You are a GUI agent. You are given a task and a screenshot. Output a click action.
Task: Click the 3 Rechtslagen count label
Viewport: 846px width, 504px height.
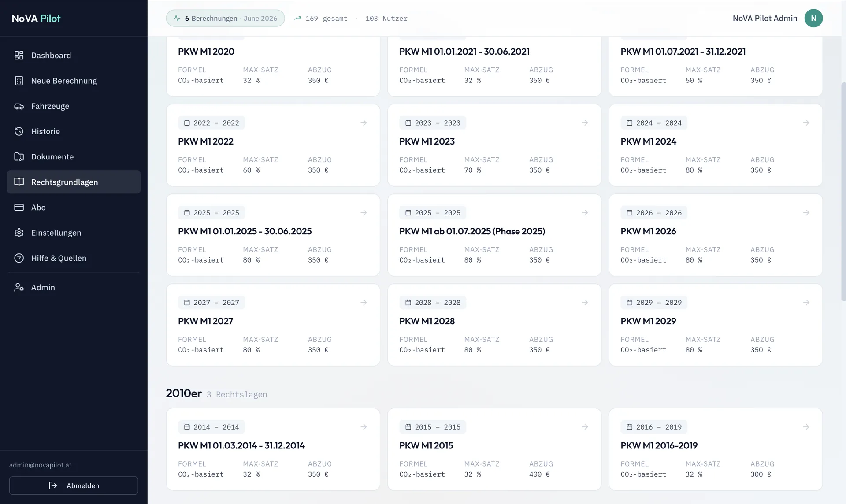(x=237, y=394)
